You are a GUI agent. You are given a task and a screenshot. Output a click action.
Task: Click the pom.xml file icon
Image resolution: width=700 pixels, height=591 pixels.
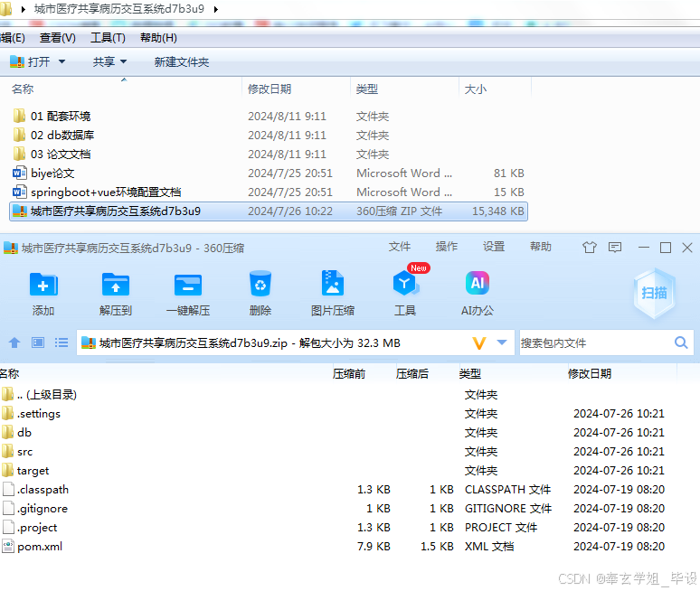8,547
